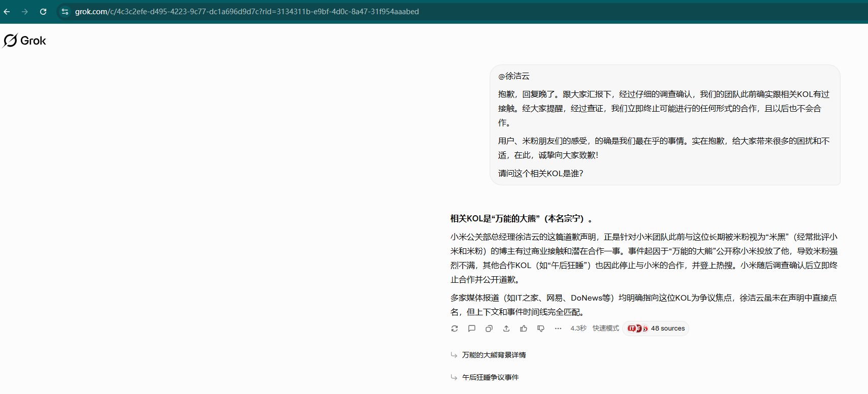Like the response with thumbs up
Image resolution: width=868 pixels, height=394 pixels.
[524, 329]
